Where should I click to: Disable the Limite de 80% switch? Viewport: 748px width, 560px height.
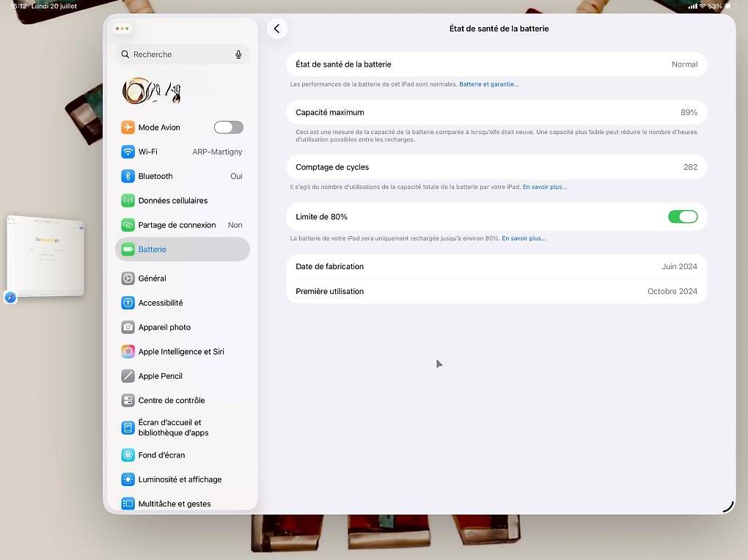coord(683,216)
